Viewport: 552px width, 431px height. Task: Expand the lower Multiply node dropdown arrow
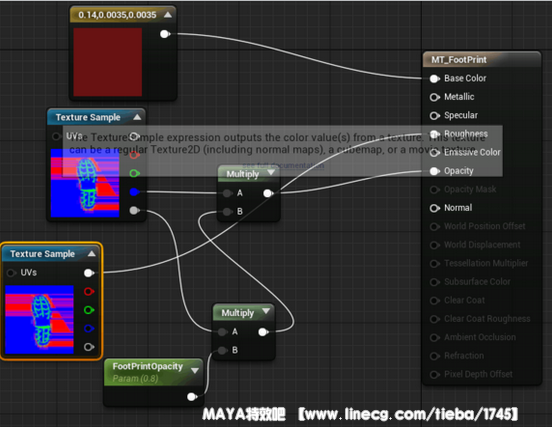coord(266,311)
